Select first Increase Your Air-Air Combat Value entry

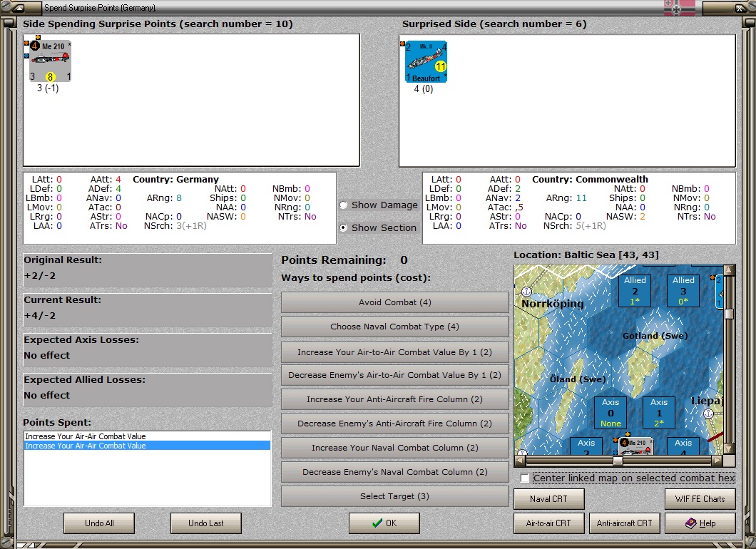[85, 436]
